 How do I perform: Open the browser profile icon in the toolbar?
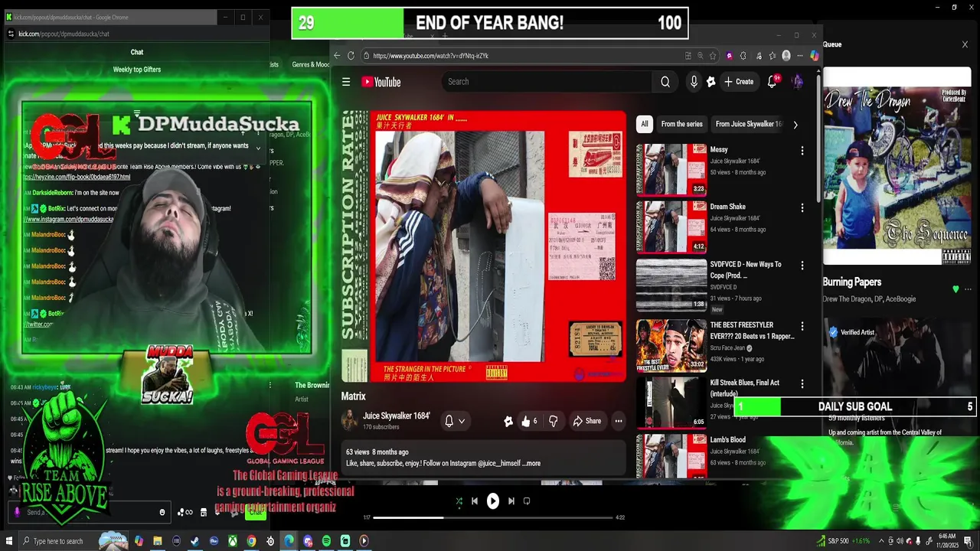[786, 56]
